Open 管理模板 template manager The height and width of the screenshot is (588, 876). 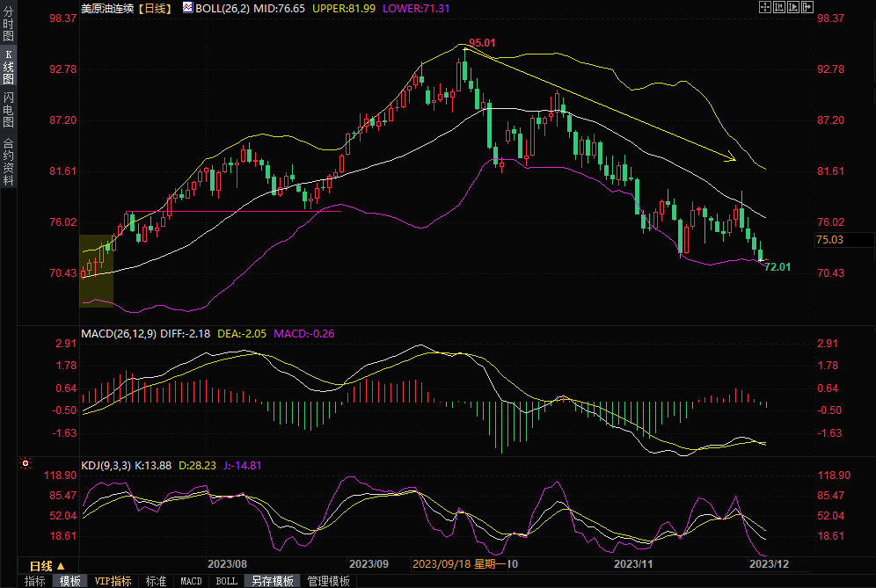(328, 581)
